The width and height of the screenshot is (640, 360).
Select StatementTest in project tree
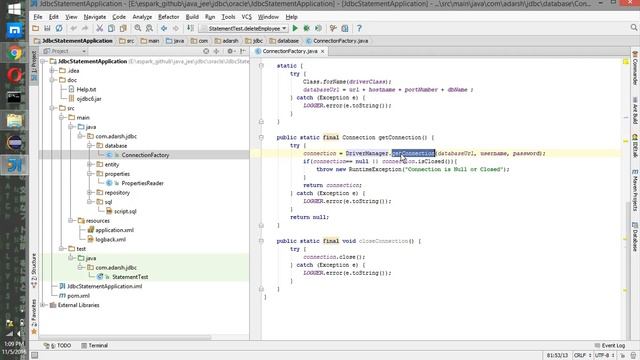pos(130,277)
